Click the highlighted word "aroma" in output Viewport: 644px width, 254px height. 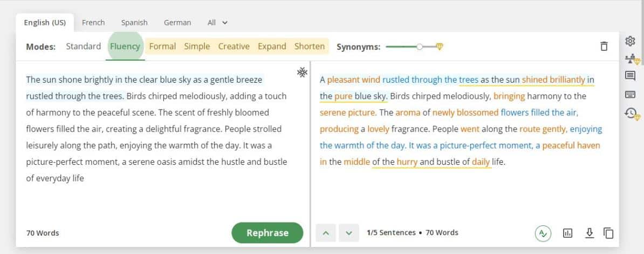pos(408,112)
